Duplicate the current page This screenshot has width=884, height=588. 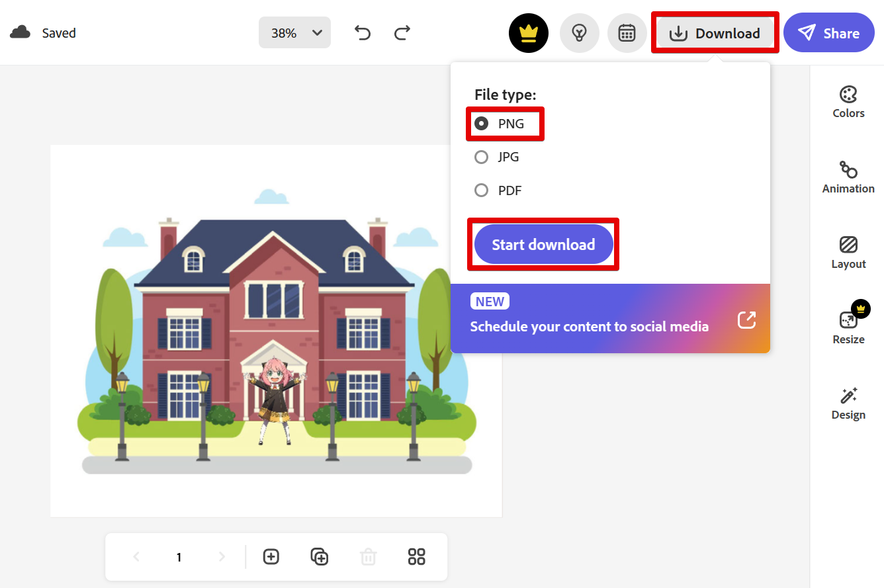[x=320, y=557]
